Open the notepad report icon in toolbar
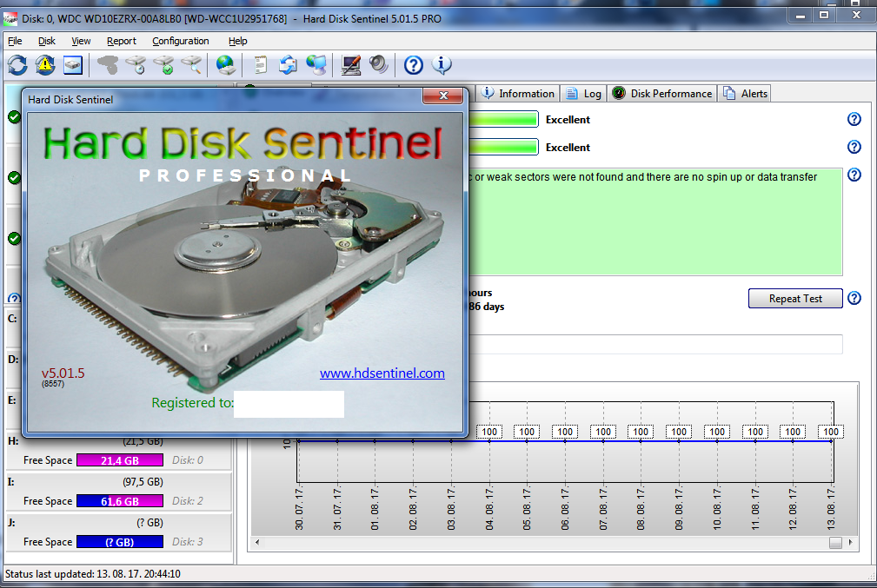Image resolution: width=877 pixels, height=588 pixels. [260, 65]
